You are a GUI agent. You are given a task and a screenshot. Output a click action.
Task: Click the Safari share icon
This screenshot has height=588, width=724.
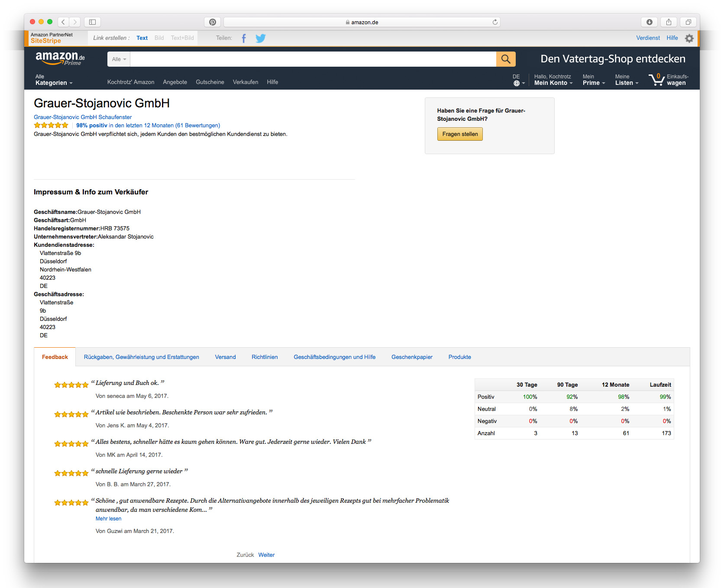pyautogui.click(x=669, y=22)
